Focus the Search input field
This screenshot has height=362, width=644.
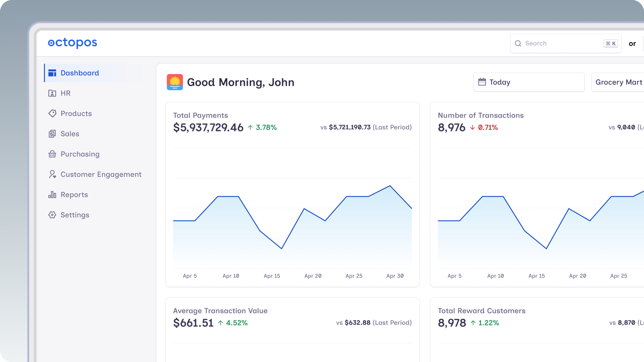point(566,44)
